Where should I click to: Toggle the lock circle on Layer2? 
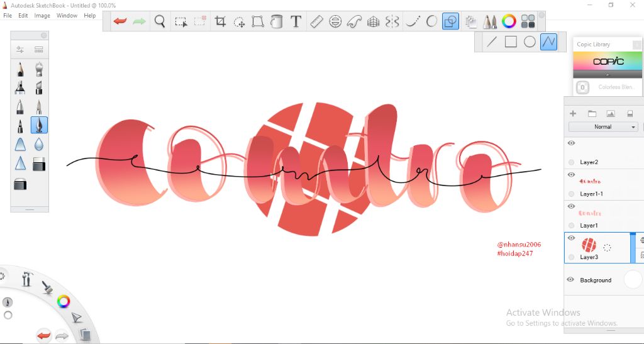point(571,162)
